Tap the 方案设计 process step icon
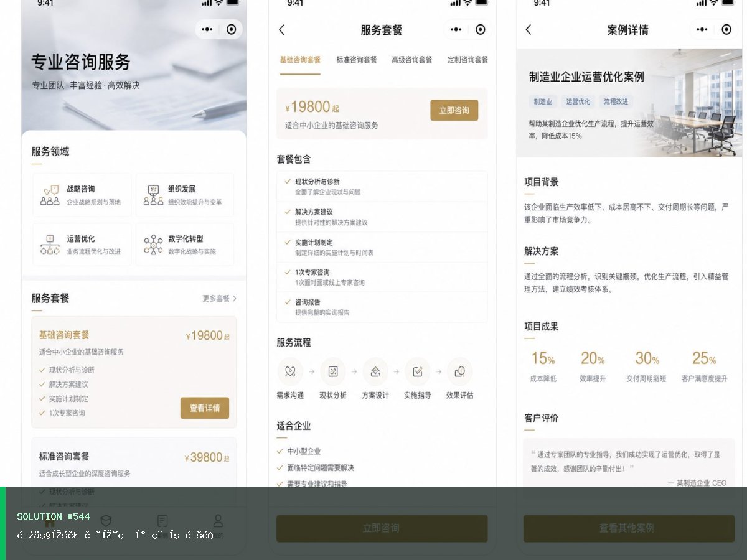This screenshot has width=747, height=560. coord(375,371)
